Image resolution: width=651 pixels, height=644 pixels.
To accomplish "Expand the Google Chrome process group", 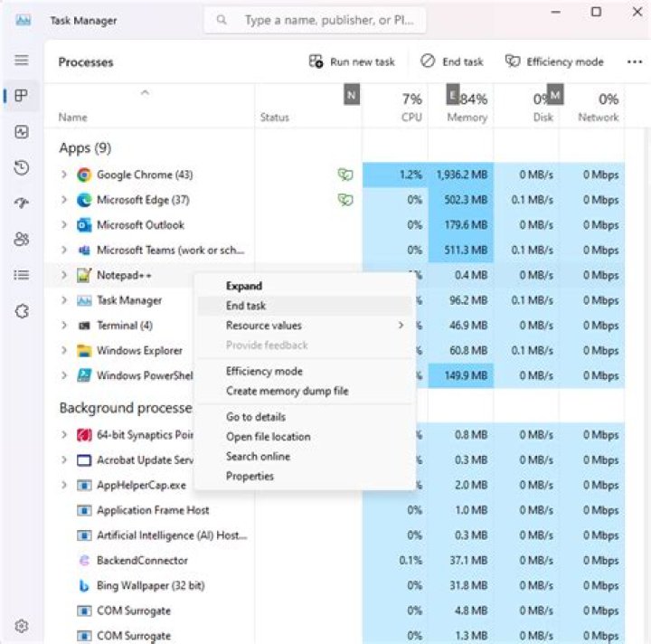I will tap(64, 175).
